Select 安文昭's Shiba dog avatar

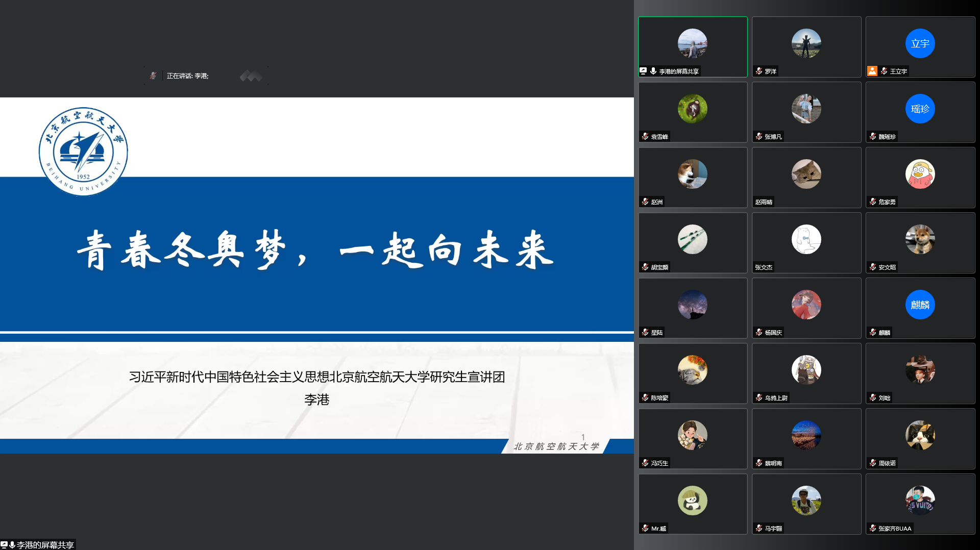920,239
